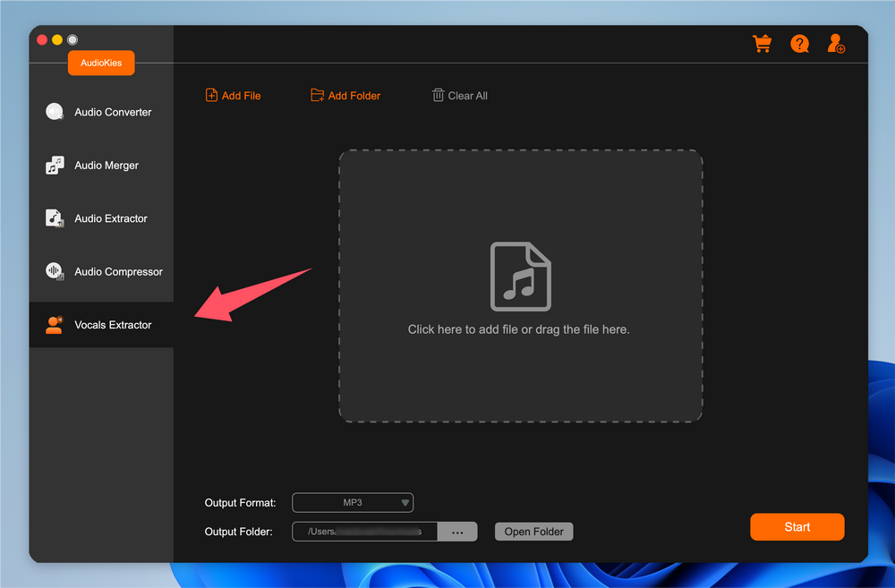Viewport: 895px width, 588px height.
Task: Click the Vocals Extractor sidebar icon
Action: [55, 325]
